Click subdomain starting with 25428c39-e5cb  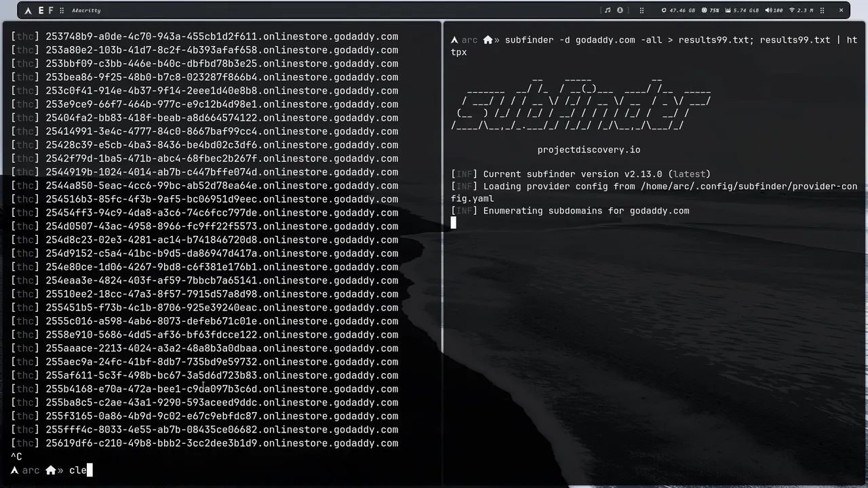[x=222, y=145]
